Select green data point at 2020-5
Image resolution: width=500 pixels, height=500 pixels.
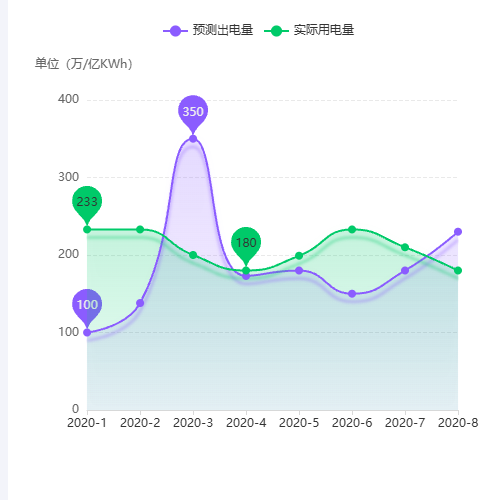[299, 256]
